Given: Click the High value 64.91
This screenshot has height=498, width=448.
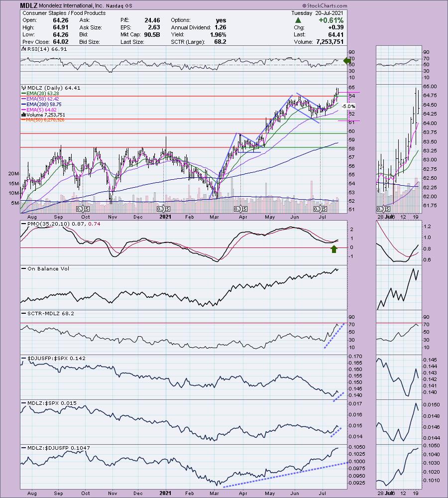Looking at the screenshot, I should [x=60, y=27].
